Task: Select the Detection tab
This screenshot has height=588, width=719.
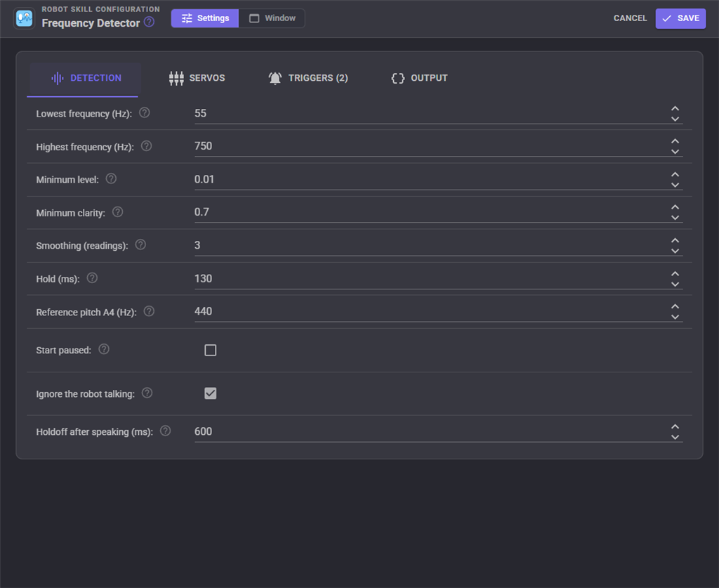Action: tap(85, 78)
